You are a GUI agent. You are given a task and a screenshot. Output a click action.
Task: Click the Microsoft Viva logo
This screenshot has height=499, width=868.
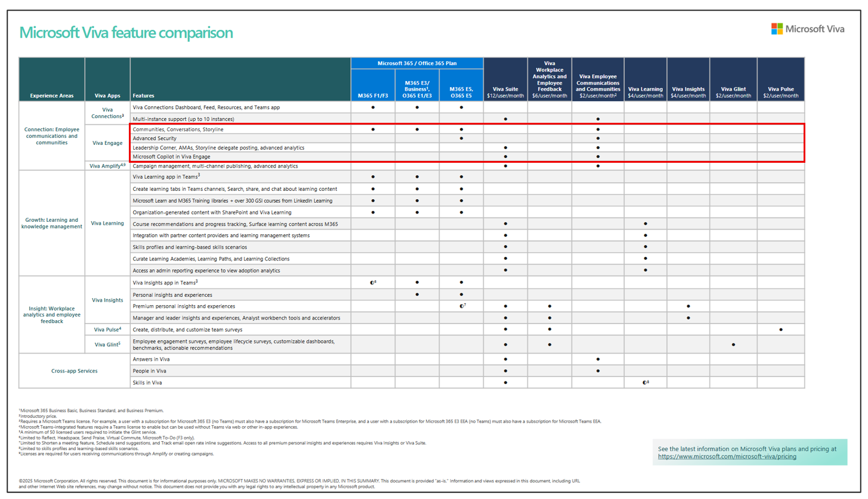pos(808,29)
